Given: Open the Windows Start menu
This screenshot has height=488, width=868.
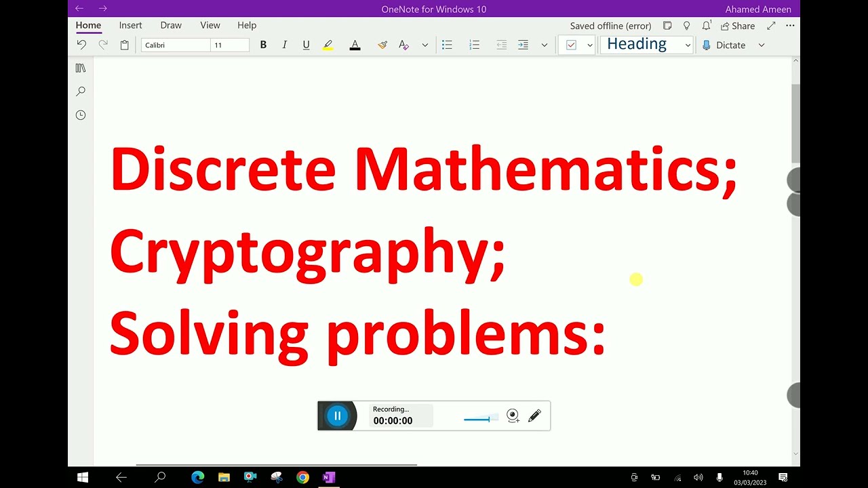Looking at the screenshot, I should 83,477.
